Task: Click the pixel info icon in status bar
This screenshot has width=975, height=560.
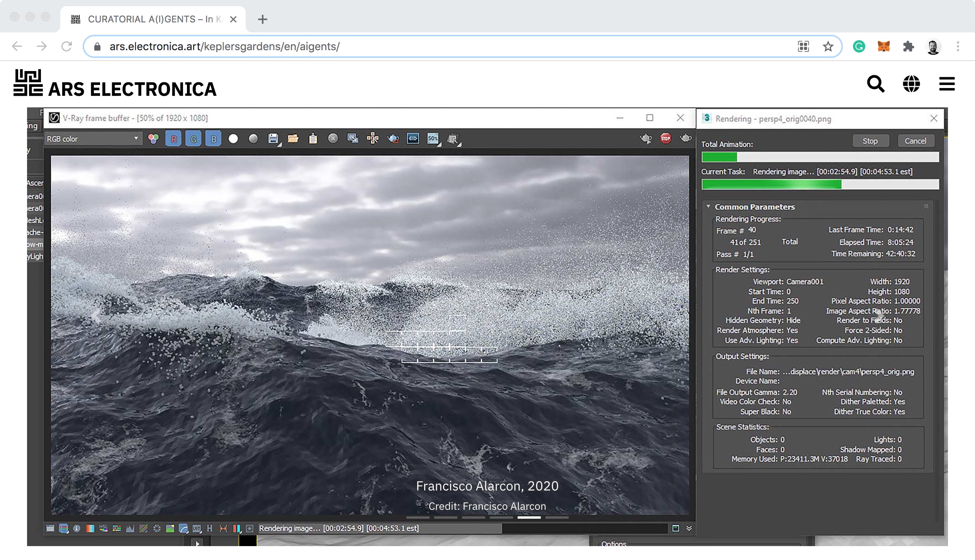Action: coord(76,528)
